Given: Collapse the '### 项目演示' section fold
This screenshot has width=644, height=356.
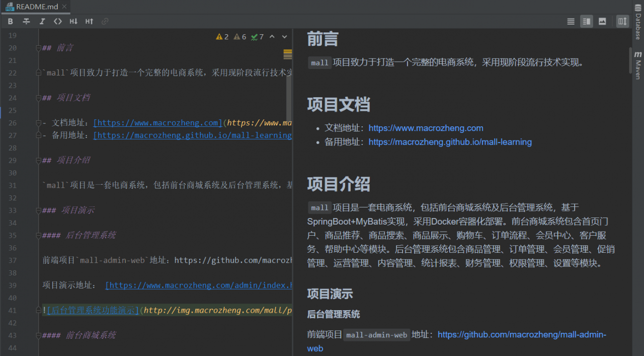Looking at the screenshot, I should [38, 210].
